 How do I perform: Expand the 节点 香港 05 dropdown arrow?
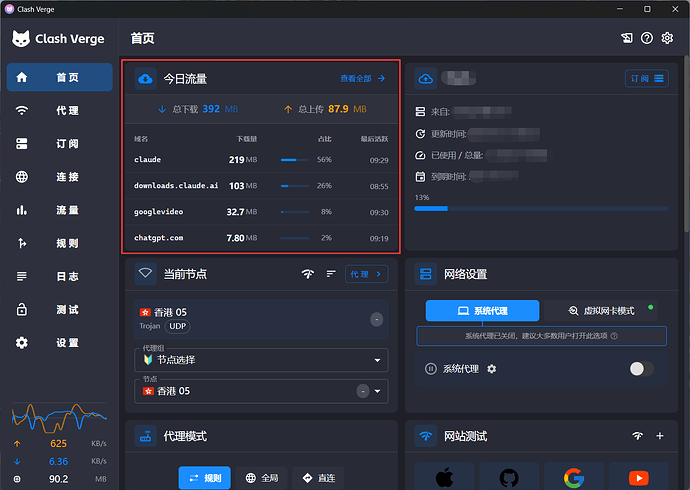pos(378,391)
